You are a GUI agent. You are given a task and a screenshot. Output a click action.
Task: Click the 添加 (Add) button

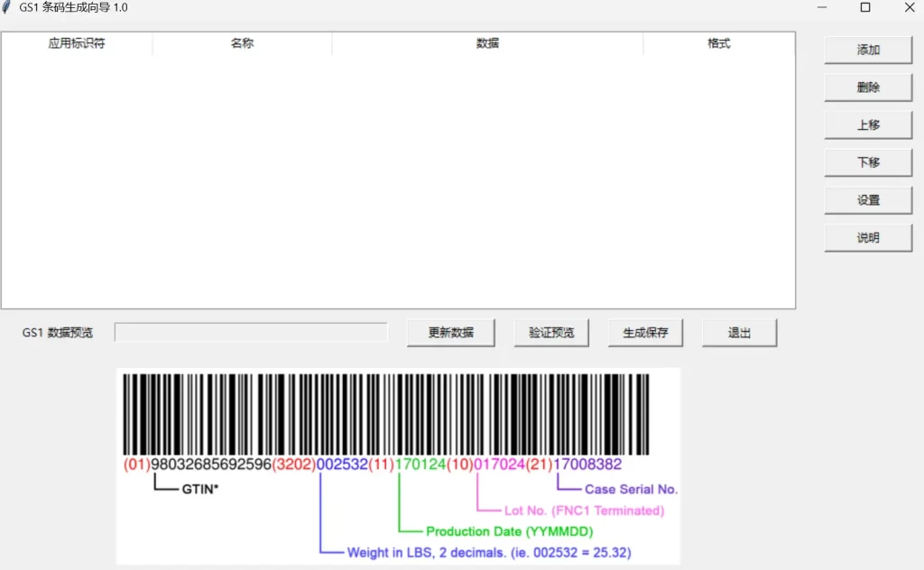tap(868, 50)
